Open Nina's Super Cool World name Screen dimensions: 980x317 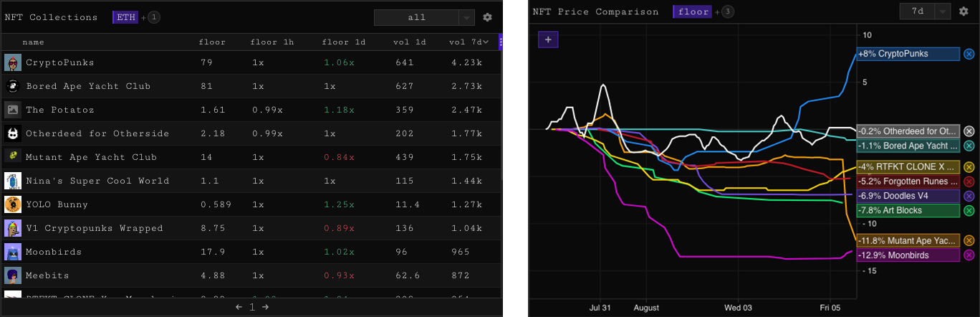point(97,181)
